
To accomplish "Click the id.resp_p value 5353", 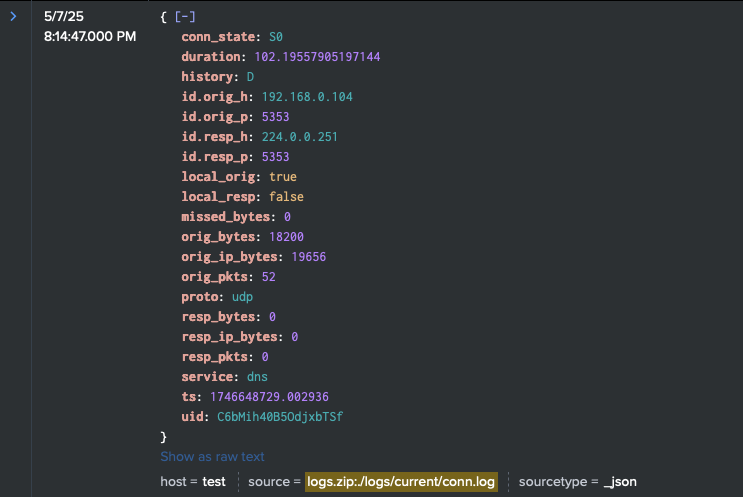I will coord(275,157).
